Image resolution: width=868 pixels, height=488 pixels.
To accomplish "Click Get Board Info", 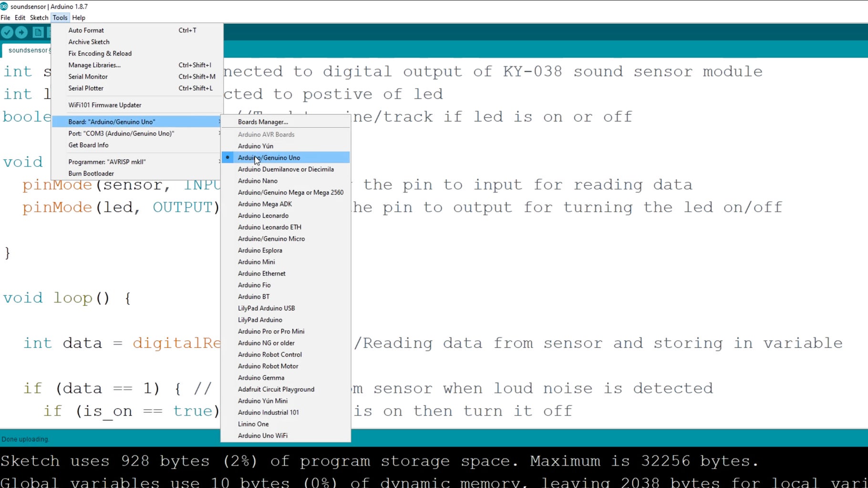I will pos(137,145).
